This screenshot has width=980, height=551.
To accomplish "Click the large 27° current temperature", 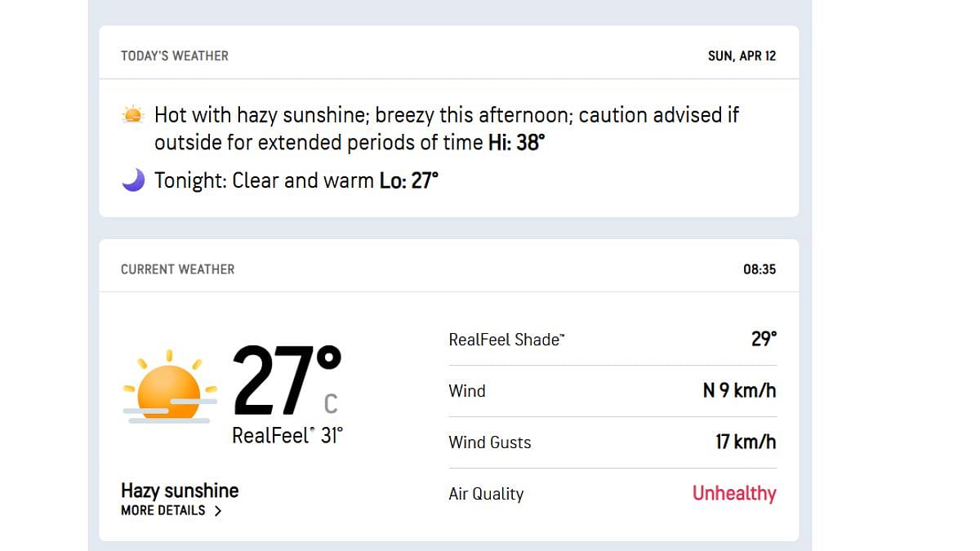I will click(x=286, y=382).
